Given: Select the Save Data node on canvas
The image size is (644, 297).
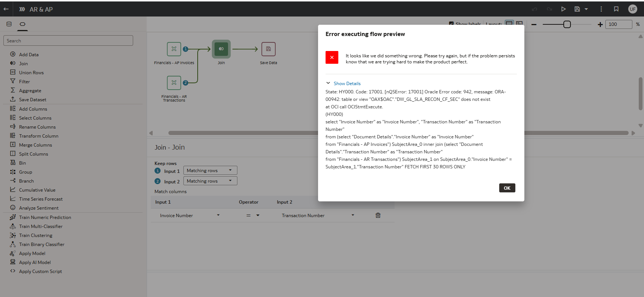Looking at the screenshot, I should 269,49.
